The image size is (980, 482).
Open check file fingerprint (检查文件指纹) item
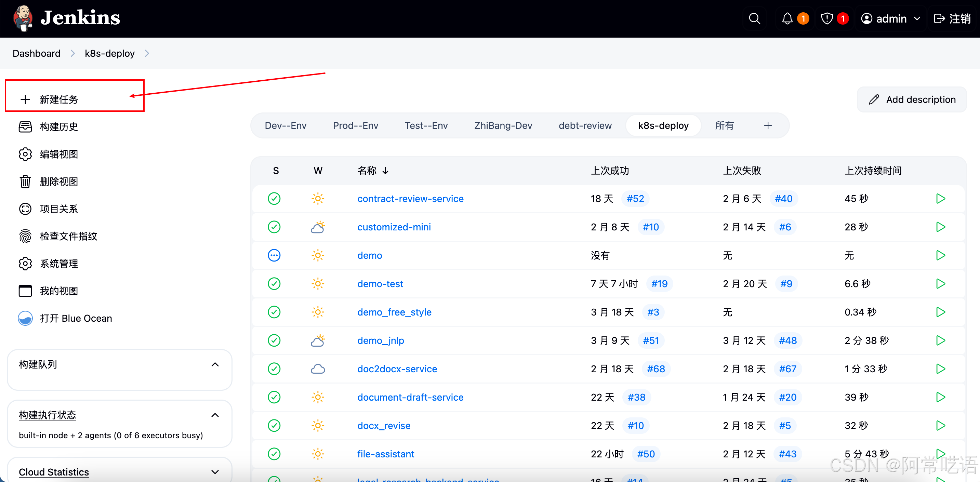68,236
